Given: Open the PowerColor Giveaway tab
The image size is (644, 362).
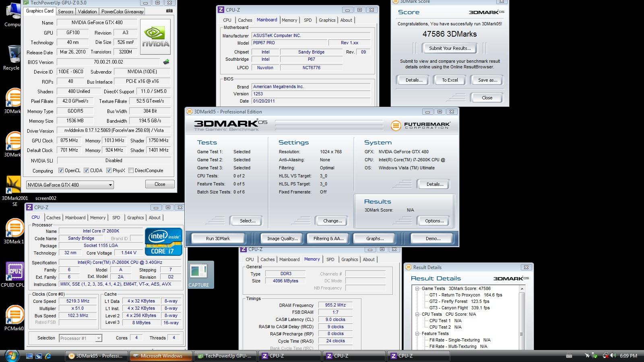Looking at the screenshot, I should 122,12.
